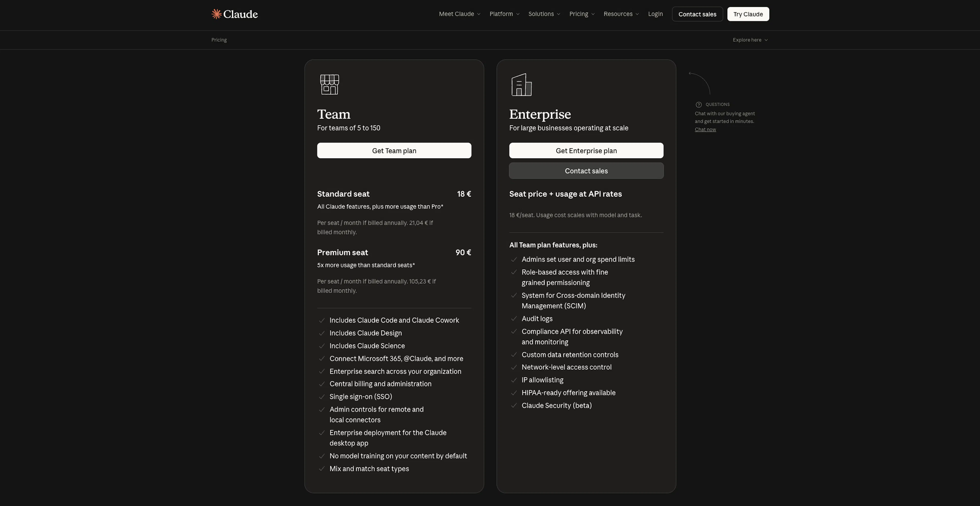Click Contact sales in Enterprise card

[586, 171]
